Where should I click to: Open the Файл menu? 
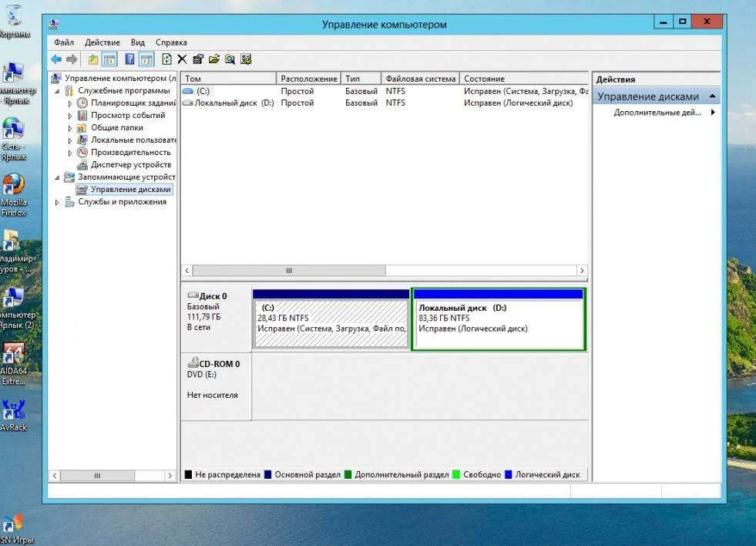coord(64,42)
